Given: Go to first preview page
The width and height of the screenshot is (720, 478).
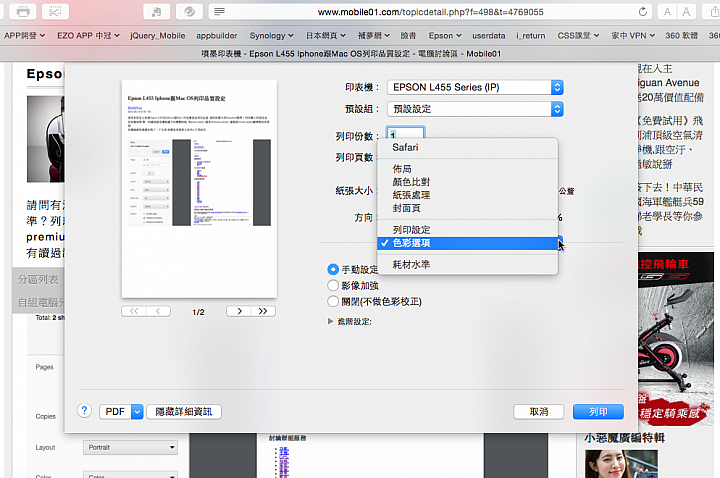Looking at the screenshot, I should pos(134,311).
